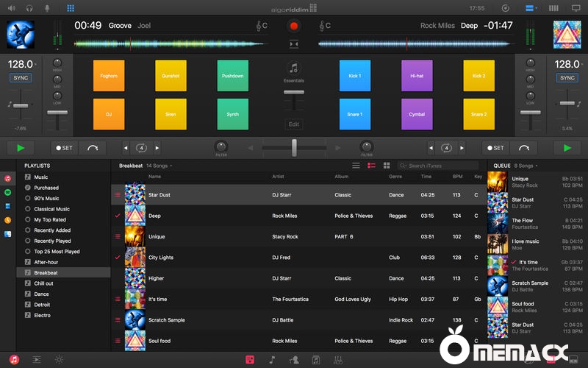588x368 pixels.
Task: Expand the Breakbeat songs count dropdown
Action: 159,166
